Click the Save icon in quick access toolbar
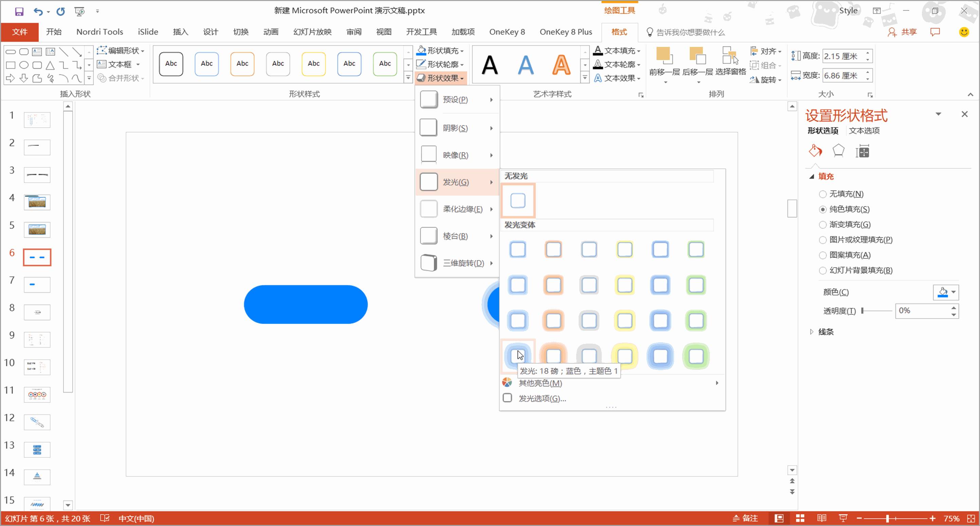This screenshot has height=526, width=980. click(x=19, y=12)
